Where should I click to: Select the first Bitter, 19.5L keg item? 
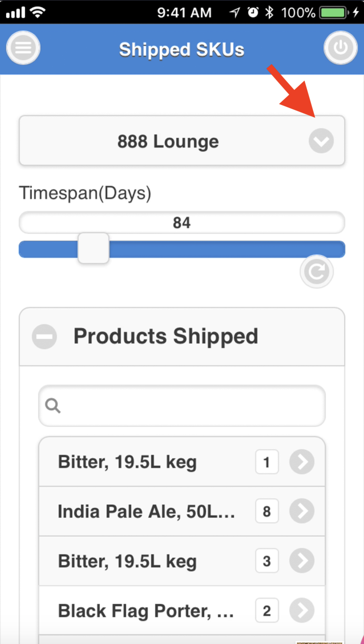[x=127, y=462]
